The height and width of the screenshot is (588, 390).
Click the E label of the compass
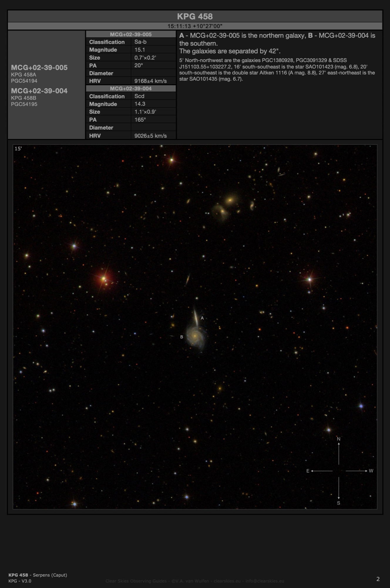[x=308, y=471]
